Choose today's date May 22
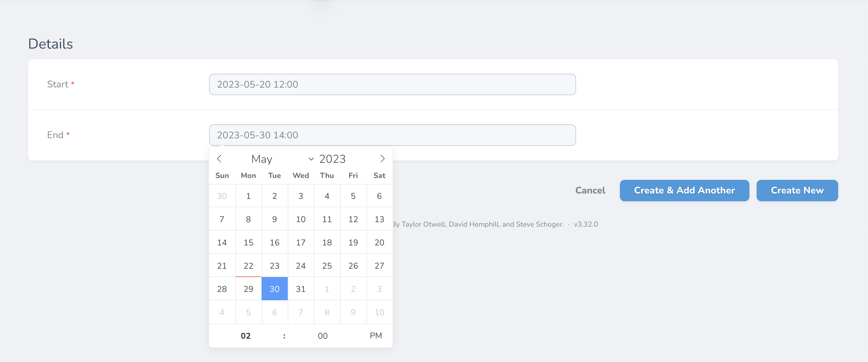 click(248, 266)
